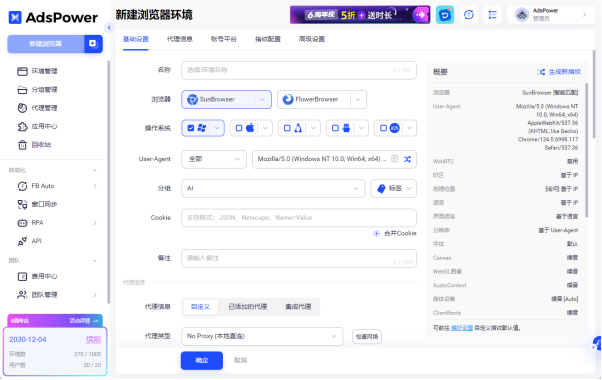This screenshot has width=602, height=380.
Task: Open 应用中心 puzzle icon
Action: pos(22,126)
